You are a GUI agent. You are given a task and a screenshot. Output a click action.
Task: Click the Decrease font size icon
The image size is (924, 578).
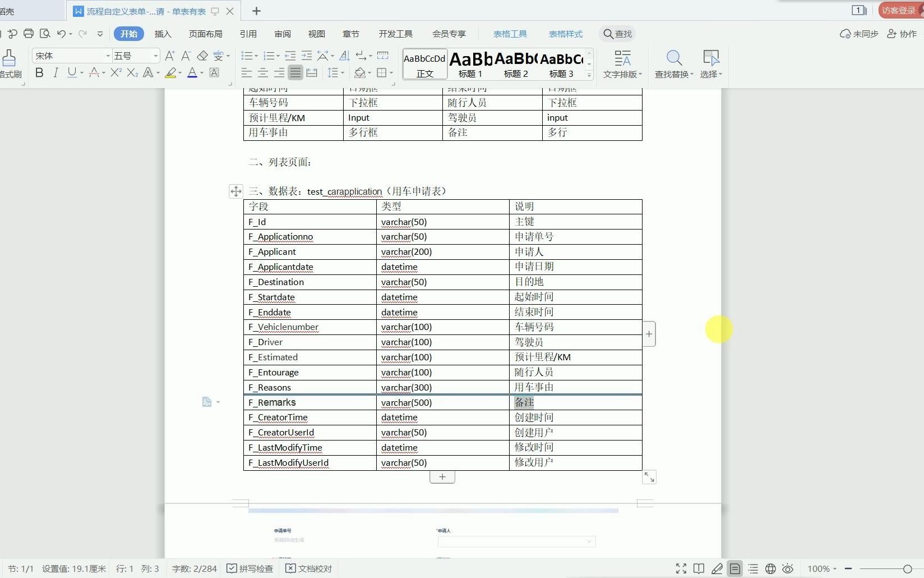point(186,56)
